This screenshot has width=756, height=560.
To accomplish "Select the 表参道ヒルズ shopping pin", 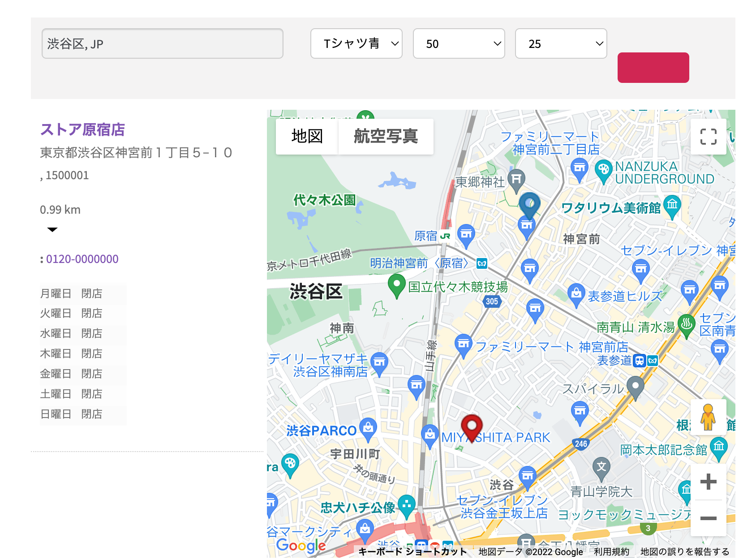I will tap(576, 295).
